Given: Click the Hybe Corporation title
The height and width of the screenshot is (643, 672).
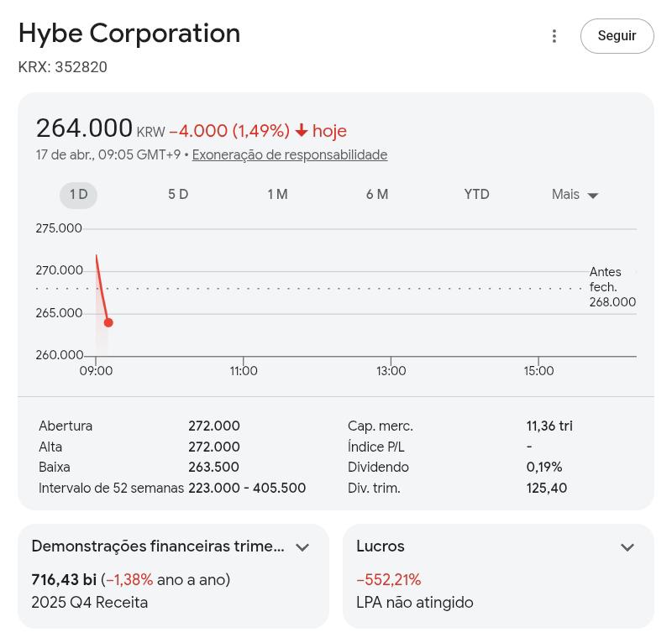Looking at the screenshot, I should (x=129, y=34).
